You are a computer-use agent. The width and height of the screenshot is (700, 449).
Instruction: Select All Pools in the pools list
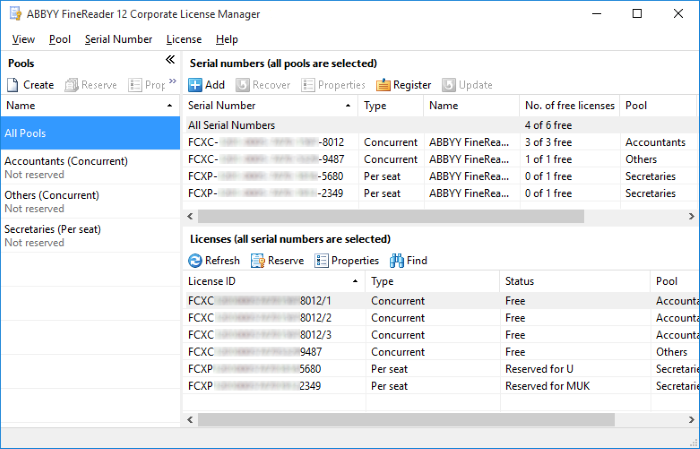90,133
